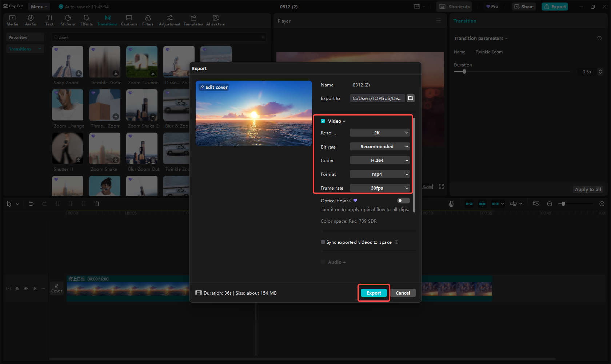Open the Audio panel icon
The height and width of the screenshot is (364, 611).
(x=31, y=20)
